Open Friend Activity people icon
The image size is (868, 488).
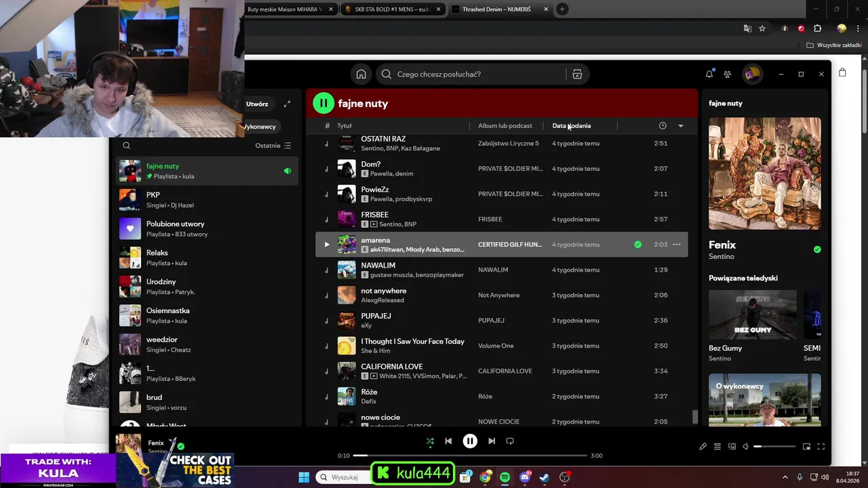coord(728,75)
